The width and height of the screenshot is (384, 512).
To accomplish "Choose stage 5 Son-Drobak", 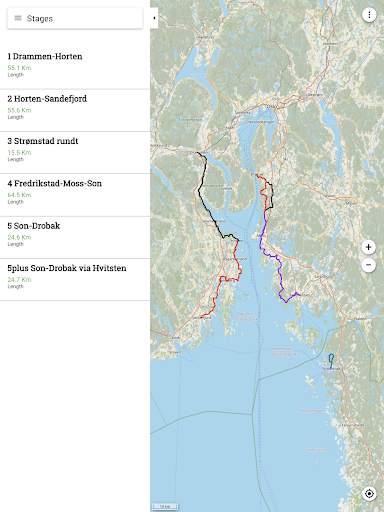I will (x=75, y=237).
